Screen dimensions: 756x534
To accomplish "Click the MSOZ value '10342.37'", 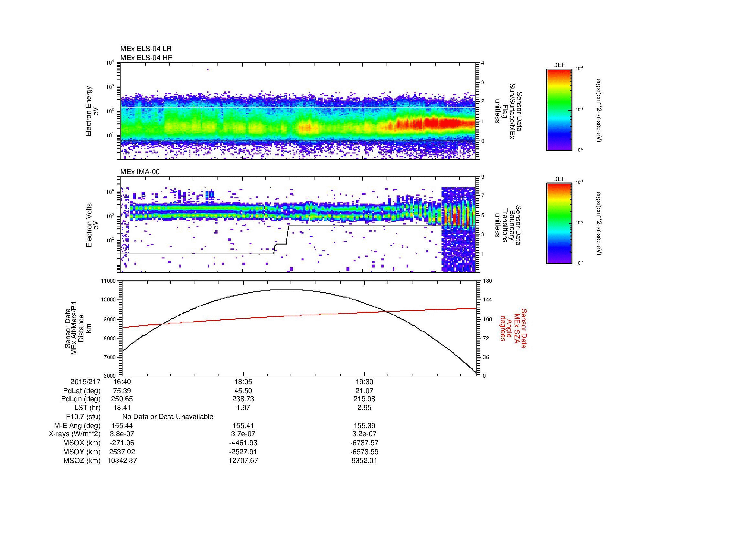I will (122, 461).
